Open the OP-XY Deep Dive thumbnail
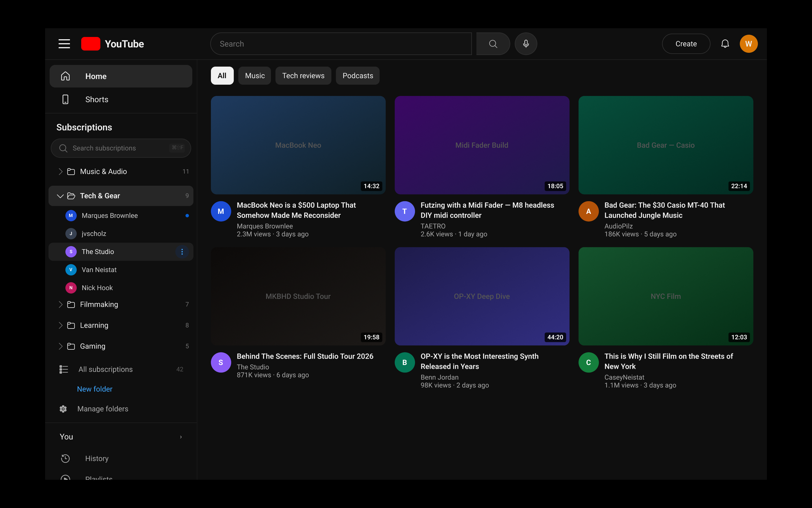812x508 pixels. click(482, 296)
